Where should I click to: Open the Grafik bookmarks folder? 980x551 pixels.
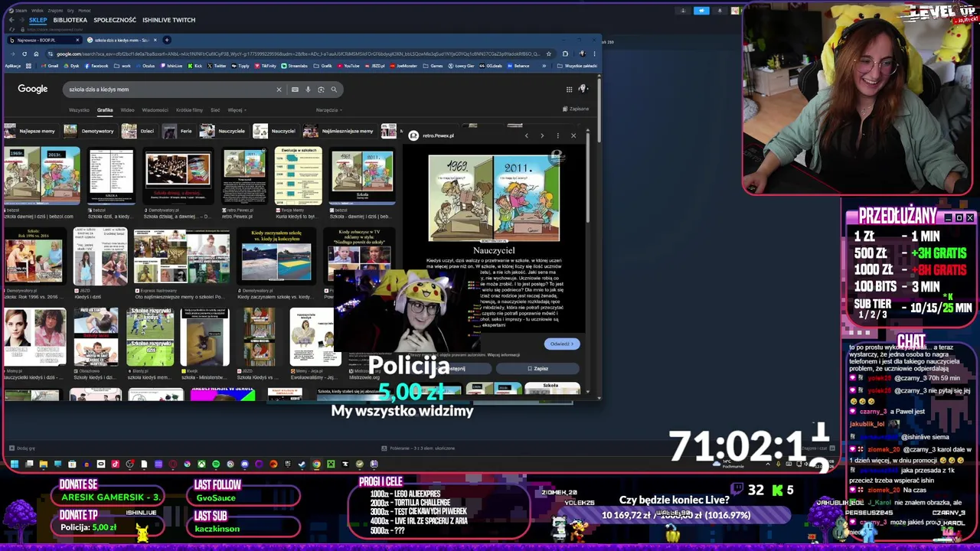(x=322, y=66)
